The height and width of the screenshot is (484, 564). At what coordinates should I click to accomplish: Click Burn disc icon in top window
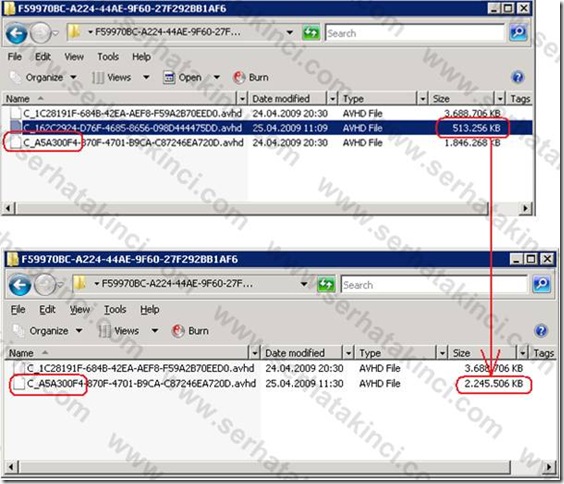coord(239,77)
